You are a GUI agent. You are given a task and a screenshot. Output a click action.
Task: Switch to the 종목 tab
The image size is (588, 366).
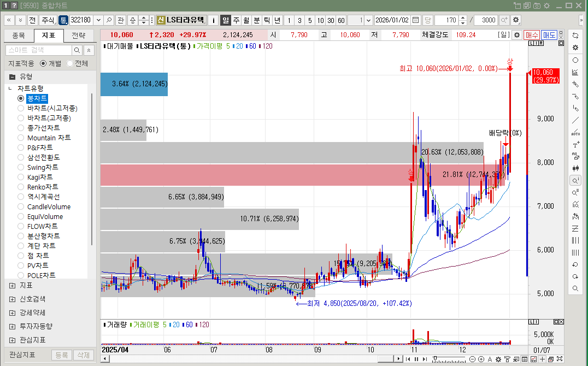tap(19, 36)
